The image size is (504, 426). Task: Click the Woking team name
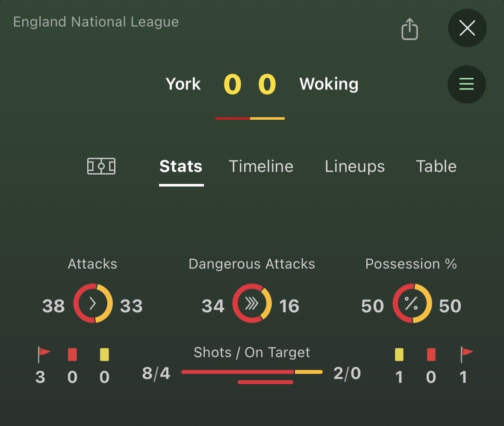(329, 84)
